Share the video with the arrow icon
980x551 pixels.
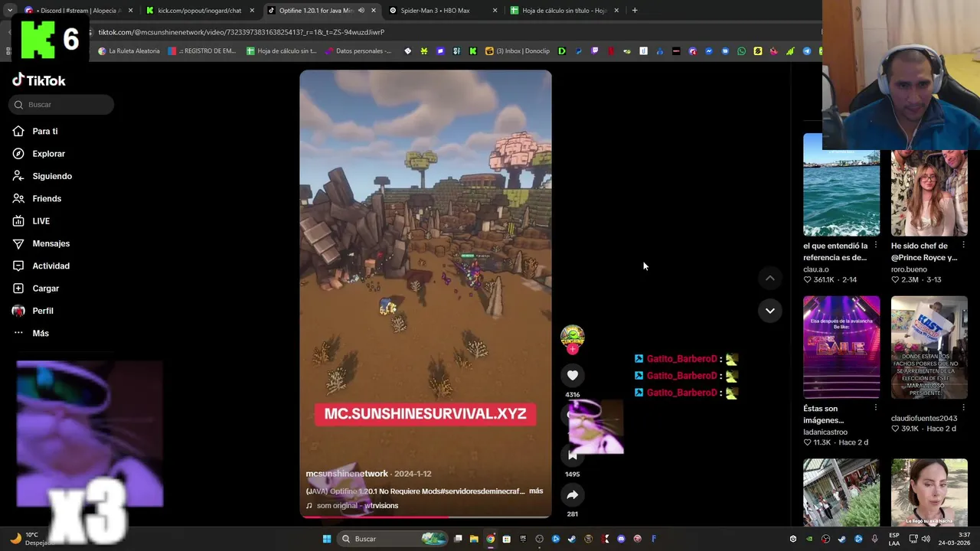(573, 495)
